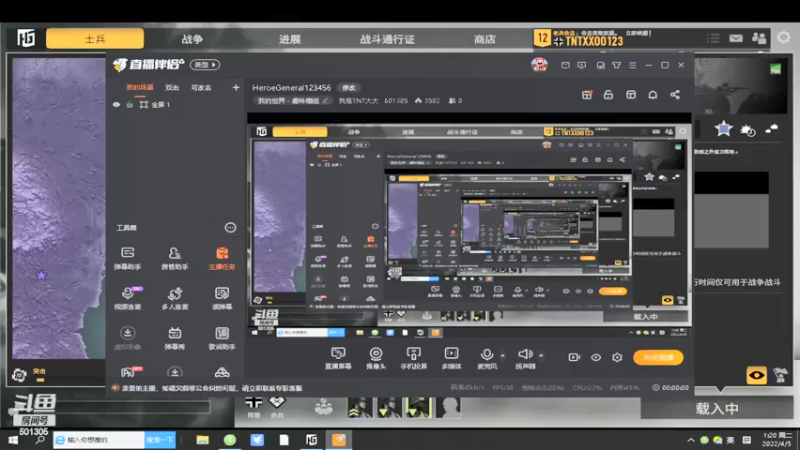
Task: Open game mail envelope in top bar
Action: pos(736,38)
